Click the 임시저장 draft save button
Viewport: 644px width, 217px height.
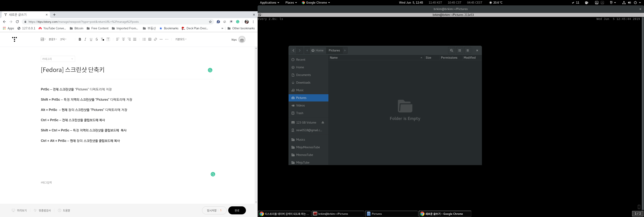212,211
